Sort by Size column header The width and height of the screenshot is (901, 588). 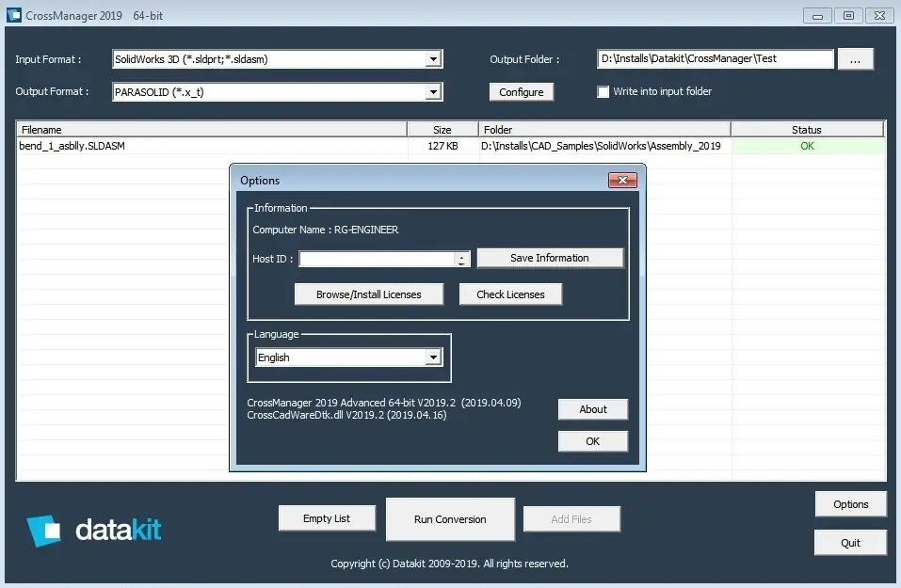click(x=442, y=129)
